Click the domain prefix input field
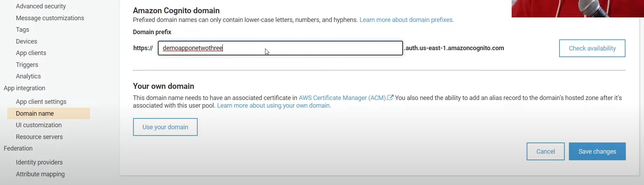Screen dimensions: 644x185 point(280,48)
